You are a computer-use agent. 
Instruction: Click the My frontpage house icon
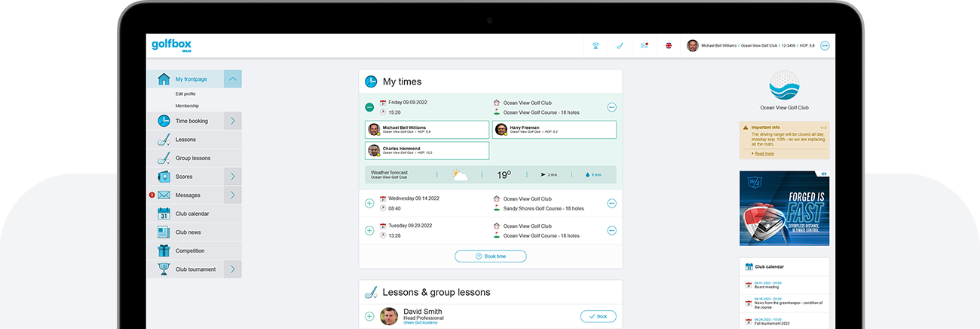point(164,78)
